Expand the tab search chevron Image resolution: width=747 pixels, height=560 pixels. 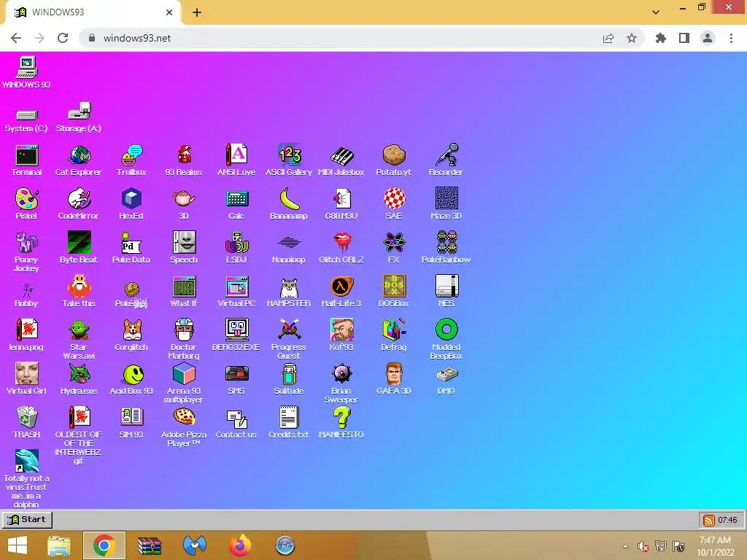pyautogui.click(x=656, y=12)
